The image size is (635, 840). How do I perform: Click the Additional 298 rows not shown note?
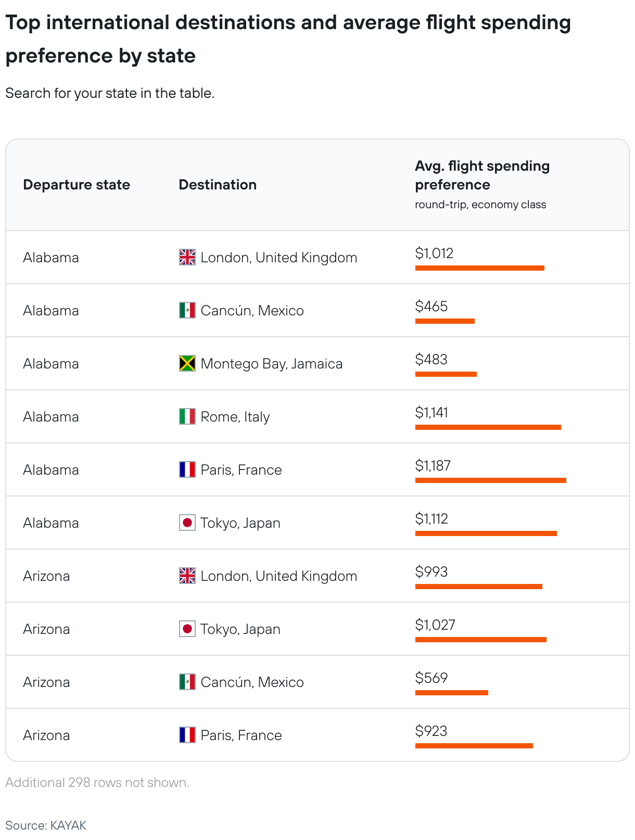pyautogui.click(x=97, y=783)
